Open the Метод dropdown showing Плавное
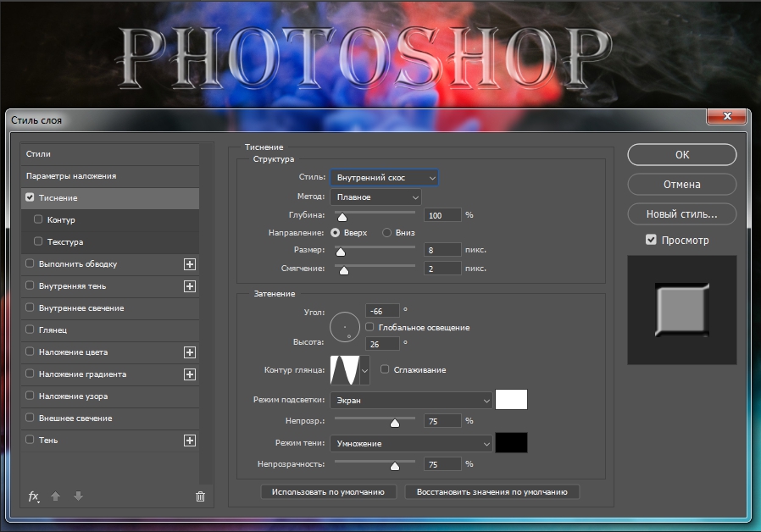The height and width of the screenshot is (532, 761). coord(375,197)
